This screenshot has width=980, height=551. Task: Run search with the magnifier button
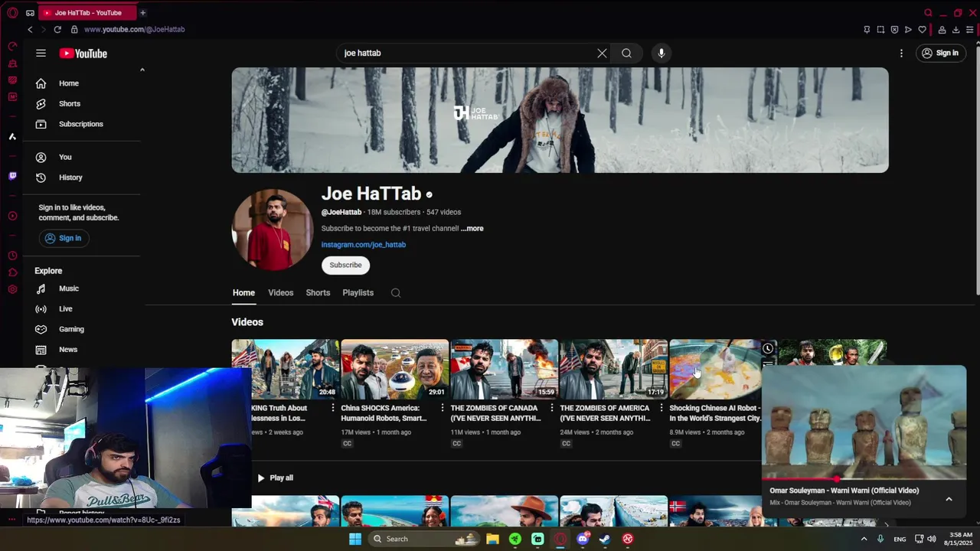point(626,53)
